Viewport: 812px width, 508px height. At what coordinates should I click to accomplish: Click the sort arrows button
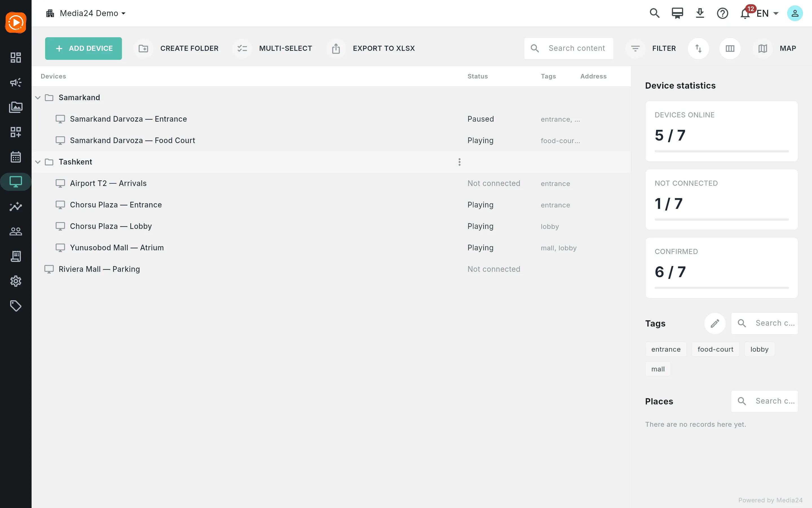click(x=699, y=48)
